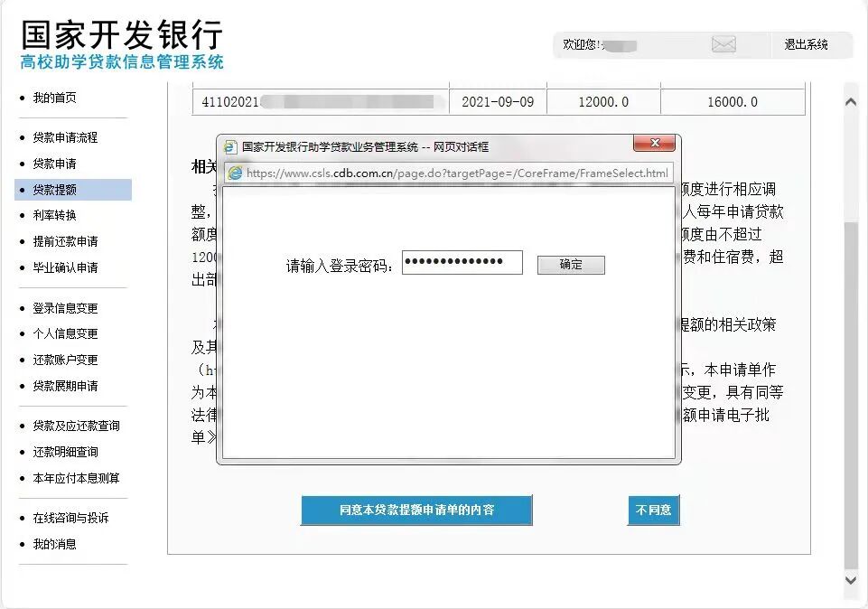868x609 pixels.
Task: Open 还款账户变更 in sidebar
Action: 65,360
